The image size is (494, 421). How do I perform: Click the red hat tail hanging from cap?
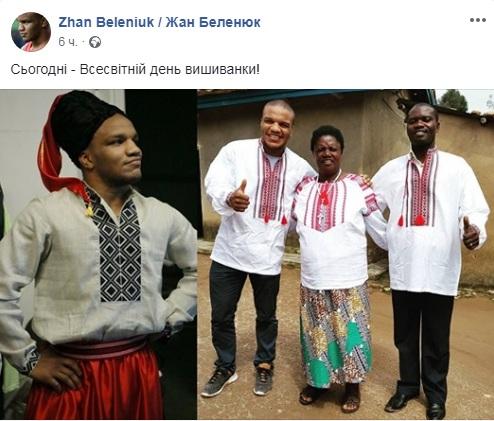pos(52,150)
